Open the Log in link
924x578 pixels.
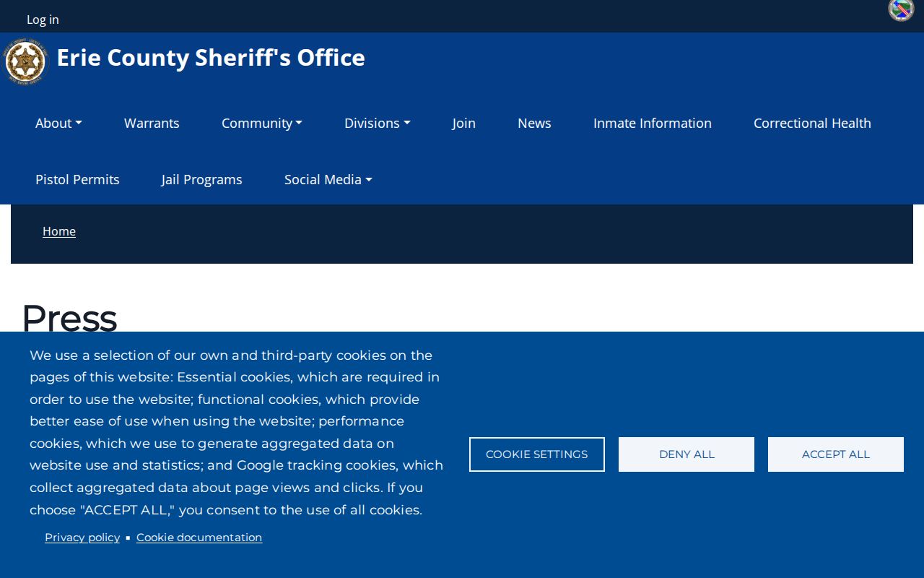43,20
